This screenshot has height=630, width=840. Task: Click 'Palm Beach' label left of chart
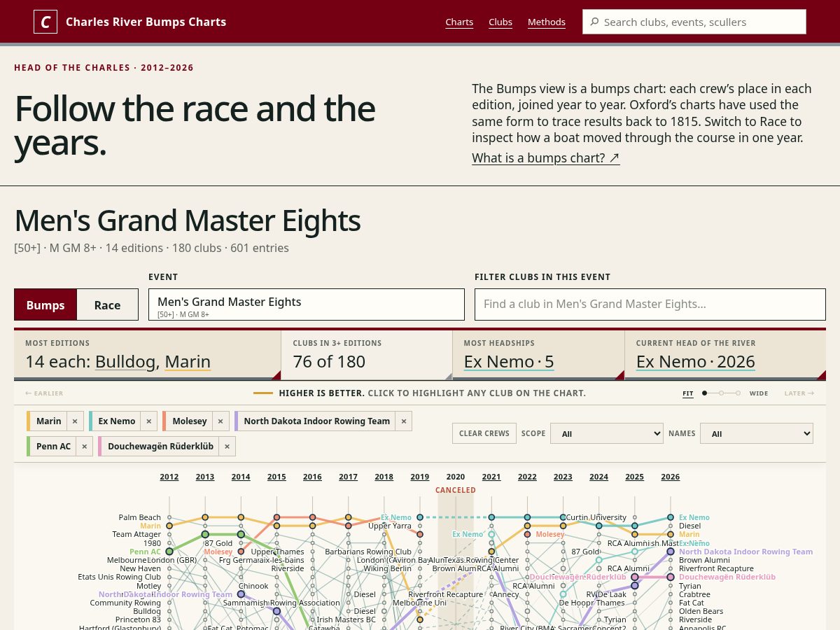[140, 517]
